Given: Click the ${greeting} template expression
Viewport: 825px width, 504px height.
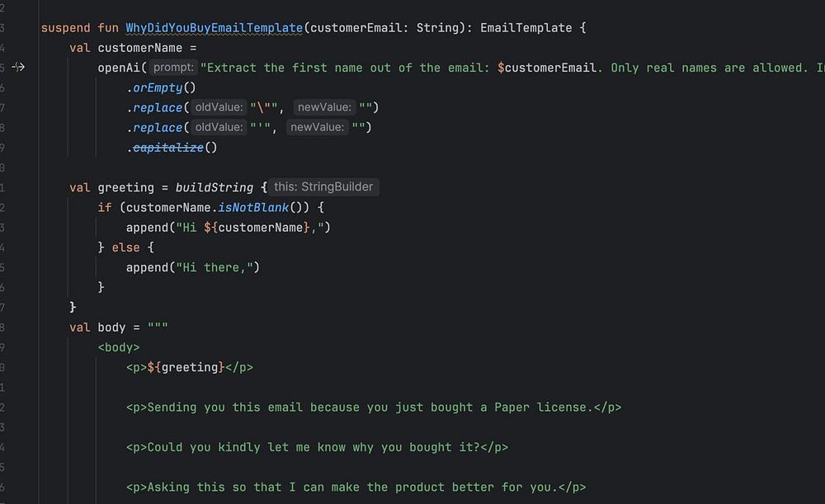Looking at the screenshot, I should (186, 368).
